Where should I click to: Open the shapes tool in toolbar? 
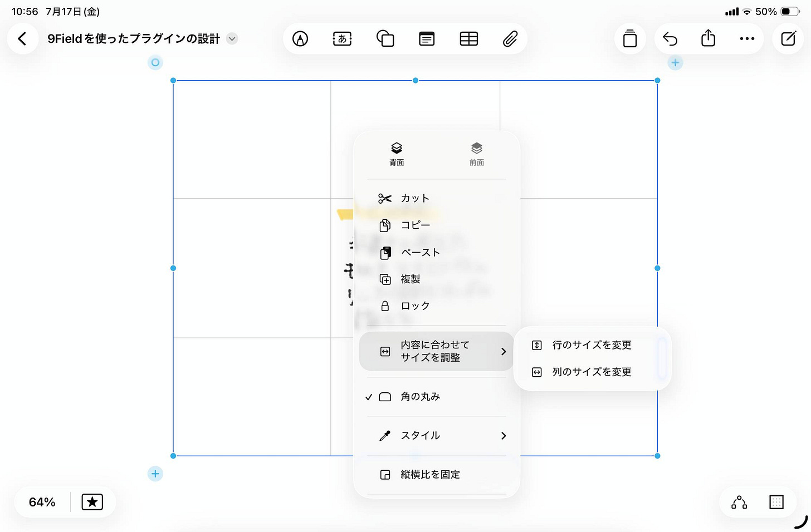[385, 39]
